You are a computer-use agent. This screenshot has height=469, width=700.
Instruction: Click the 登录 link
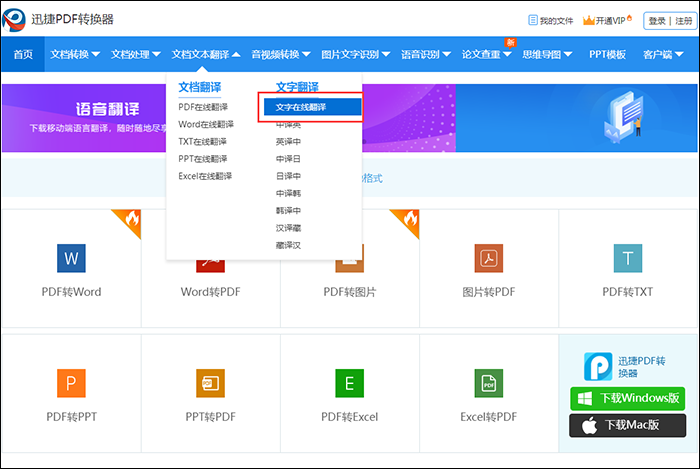(x=657, y=21)
